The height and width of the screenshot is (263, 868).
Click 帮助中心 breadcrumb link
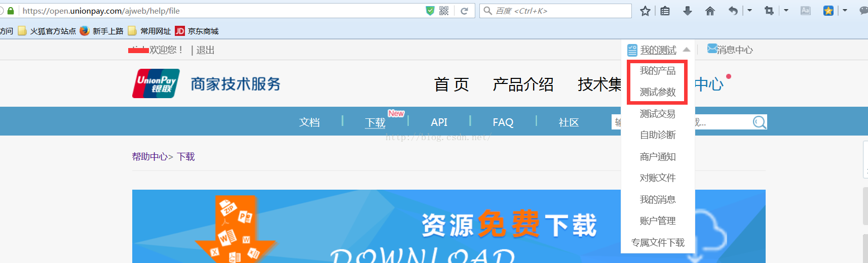click(150, 157)
